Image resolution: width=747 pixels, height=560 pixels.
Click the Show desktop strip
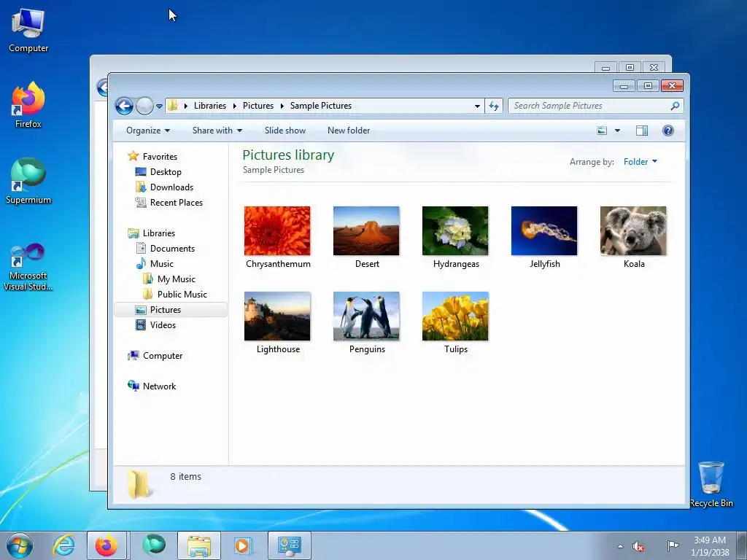pos(742,545)
